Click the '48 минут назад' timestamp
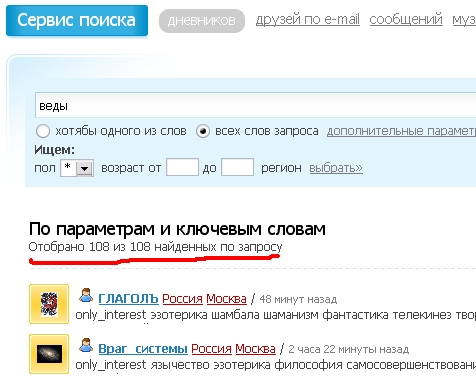Viewport: 476px width, 379px height. [x=298, y=299]
